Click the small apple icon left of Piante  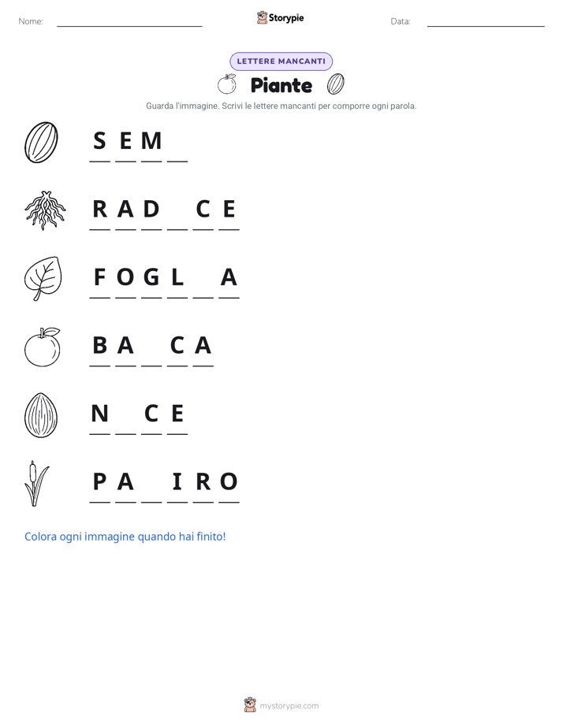pyautogui.click(x=226, y=84)
